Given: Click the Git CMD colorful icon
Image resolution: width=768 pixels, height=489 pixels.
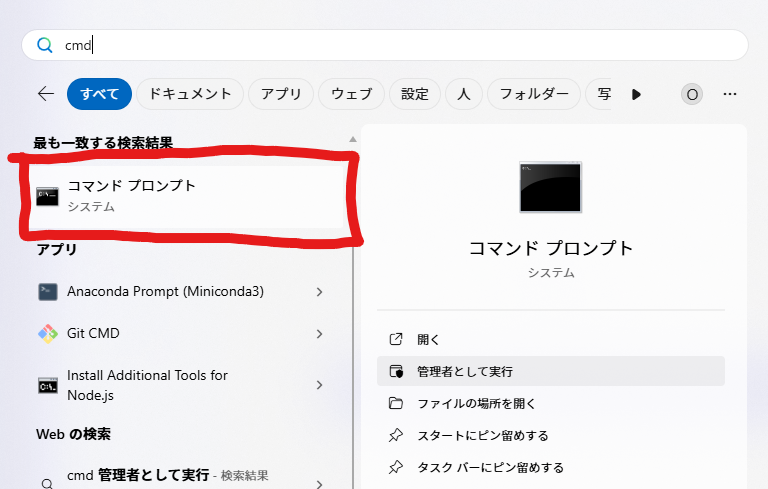Looking at the screenshot, I should pos(48,334).
